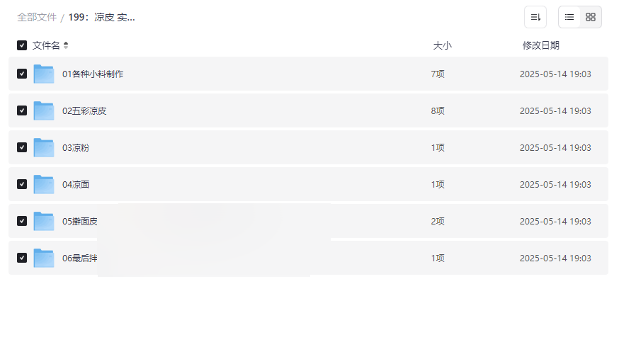Open the 02五彩凉皮 folder name
The height and width of the screenshot is (364, 619).
(84, 110)
